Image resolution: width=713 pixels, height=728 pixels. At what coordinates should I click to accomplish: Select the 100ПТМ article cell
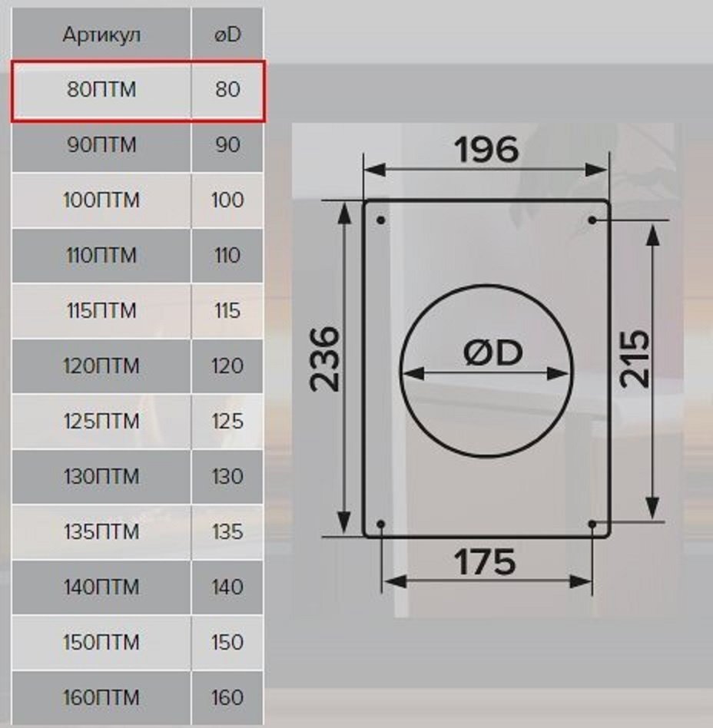[x=101, y=200]
